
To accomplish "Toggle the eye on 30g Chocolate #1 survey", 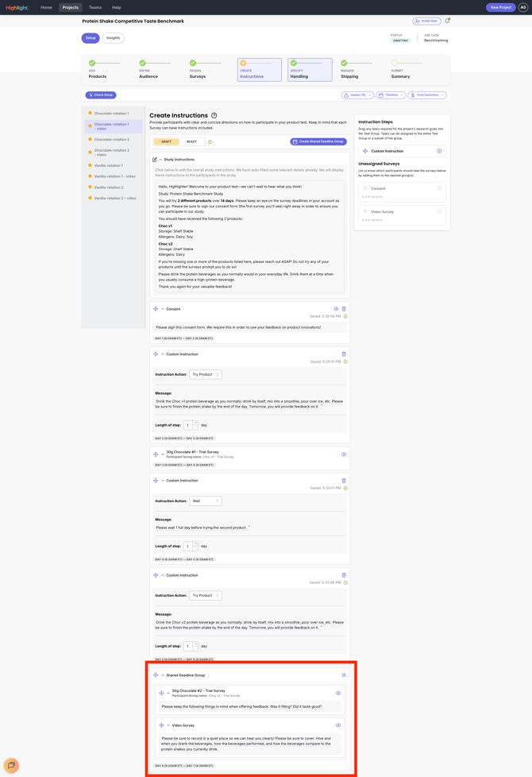I will tap(343, 455).
